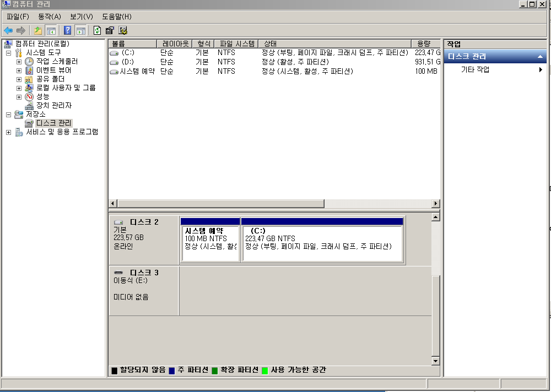Click the 공유 폴더 icon
This screenshot has width=551, height=392.
pos(29,79)
